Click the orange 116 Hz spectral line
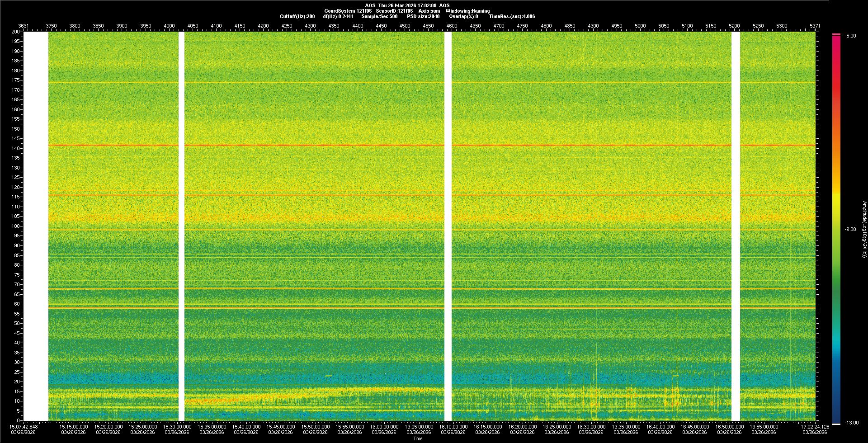The width and height of the screenshot is (868, 443). click(316, 195)
